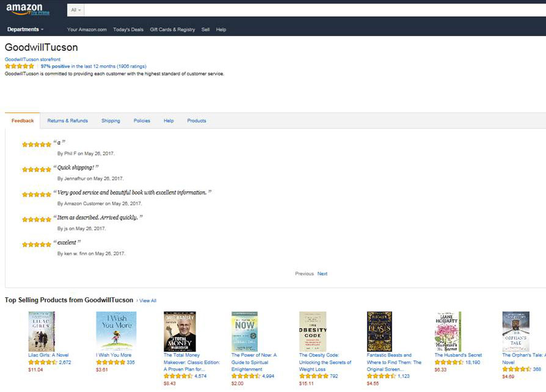The height and width of the screenshot is (392, 546).
Task: Expand the Departments menu
Action: [x=26, y=29]
